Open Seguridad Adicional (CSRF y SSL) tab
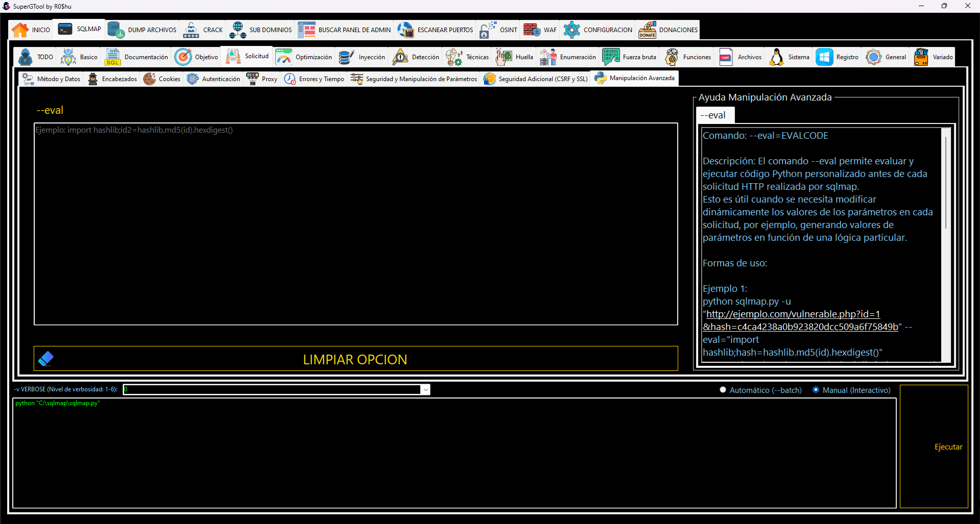Screen dimensions: 980x524 [536, 79]
